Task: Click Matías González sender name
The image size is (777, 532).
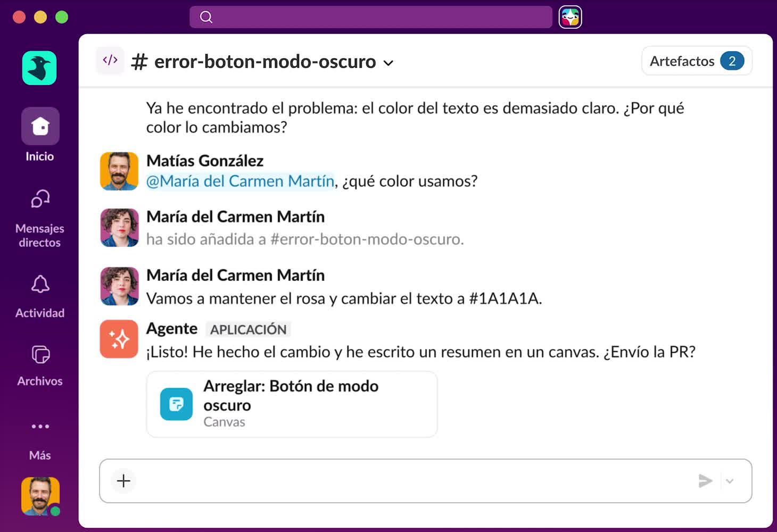Action: [x=205, y=161]
